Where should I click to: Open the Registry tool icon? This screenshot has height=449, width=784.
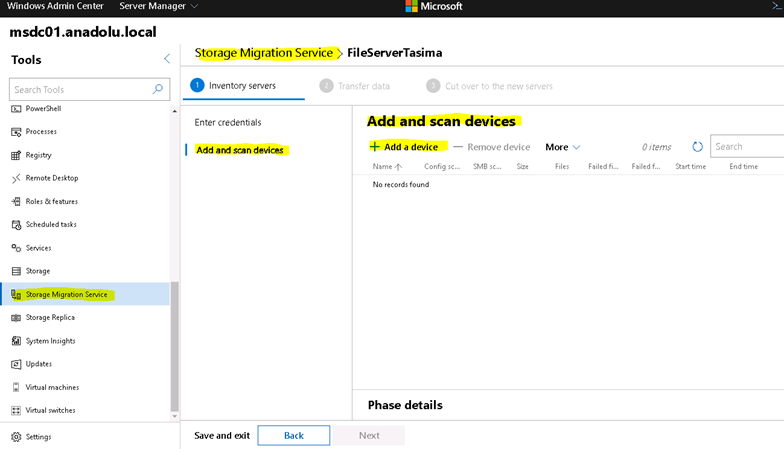(16, 155)
